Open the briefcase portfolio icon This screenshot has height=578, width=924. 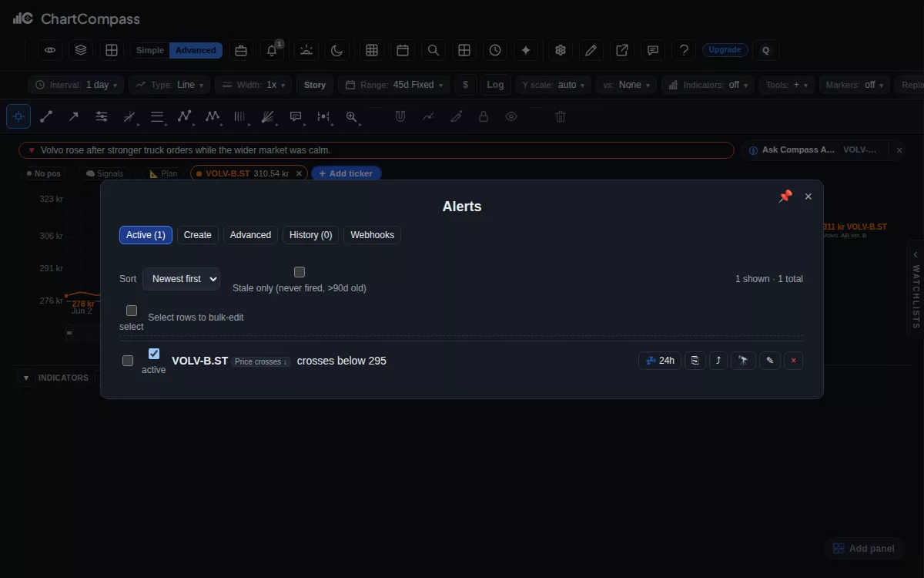coord(241,50)
